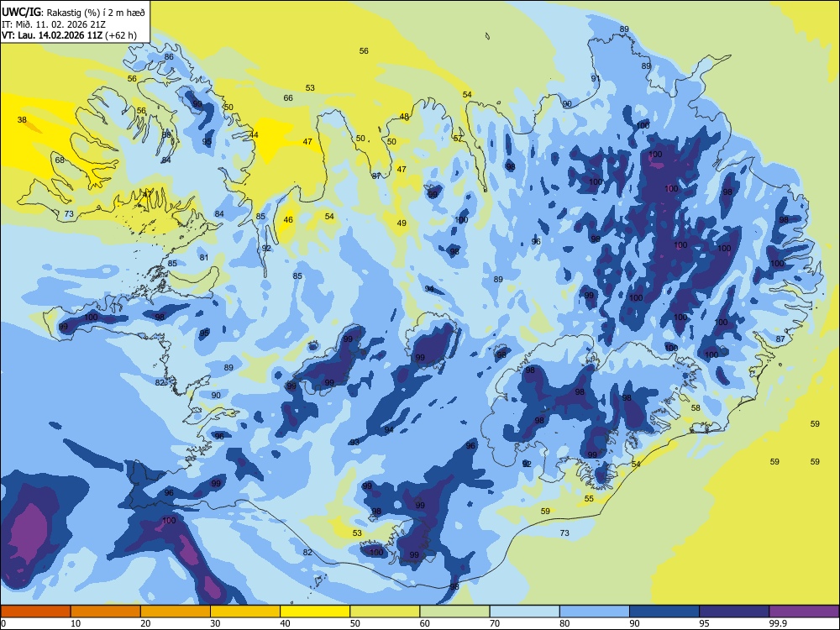Screen dimensions: 840x630
Task: Click the 'VT: Lau. 14.02.2026 11Z (+62 h)' line
Action: 69,35
